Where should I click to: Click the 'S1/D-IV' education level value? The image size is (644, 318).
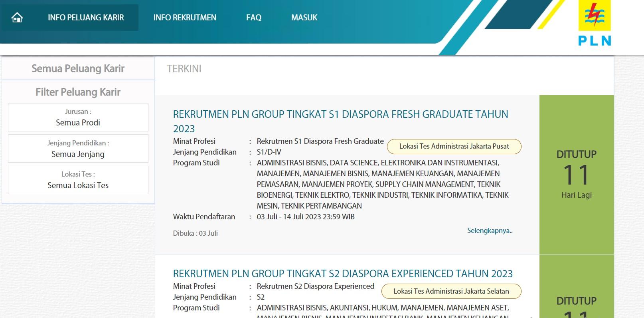coord(269,152)
